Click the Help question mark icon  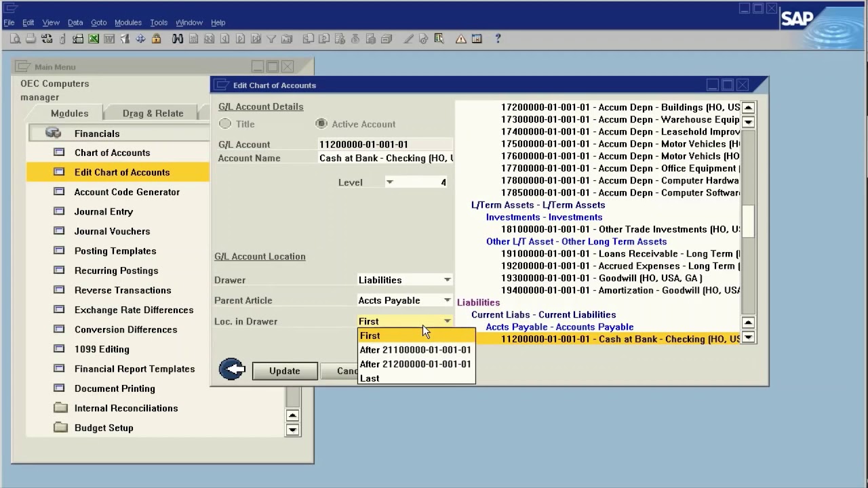pyautogui.click(x=498, y=39)
